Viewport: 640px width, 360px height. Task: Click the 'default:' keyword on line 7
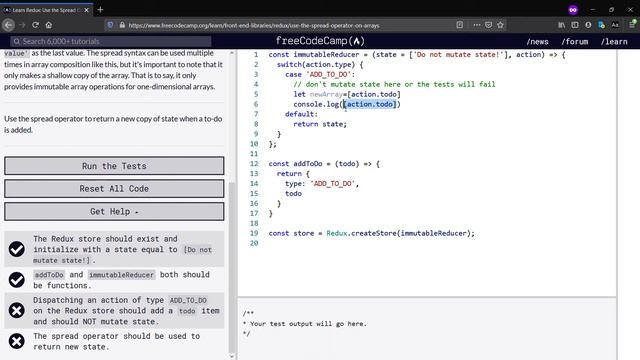pos(301,114)
